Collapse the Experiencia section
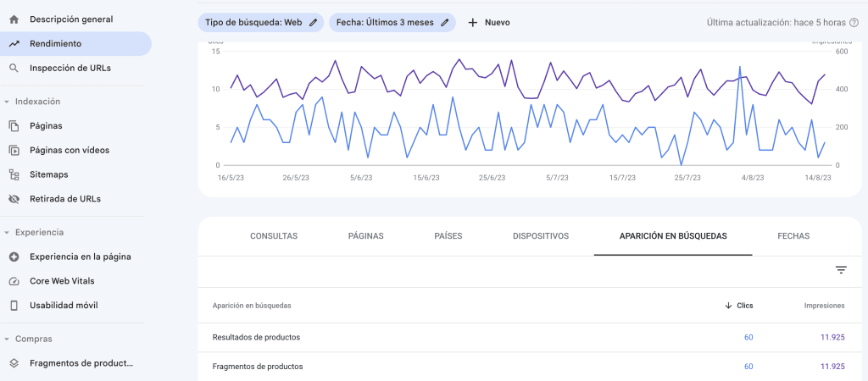The height and width of the screenshot is (381, 868). 7,233
